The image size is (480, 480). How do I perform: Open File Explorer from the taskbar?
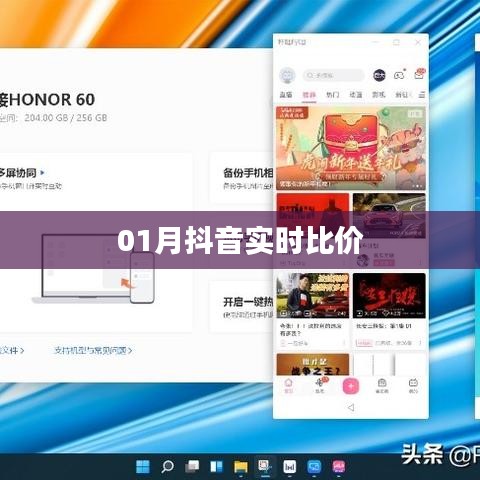click(241, 467)
